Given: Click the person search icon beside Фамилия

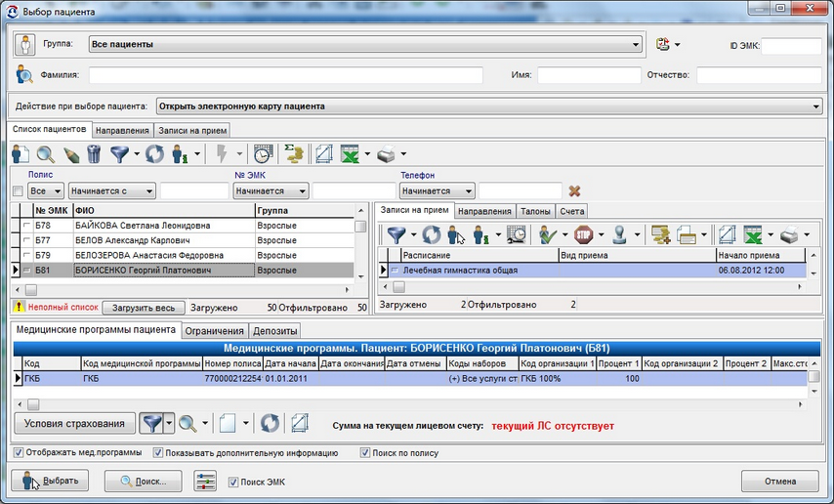Looking at the screenshot, I should (24, 74).
